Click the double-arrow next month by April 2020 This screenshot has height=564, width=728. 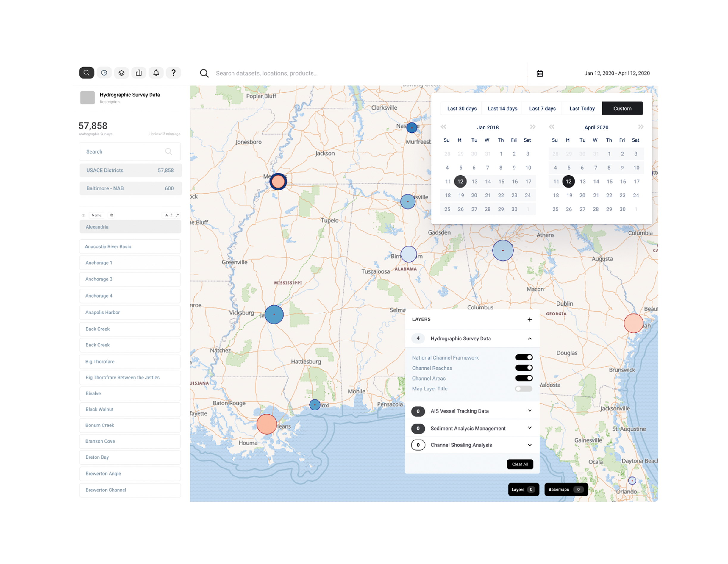pos(641,127)
